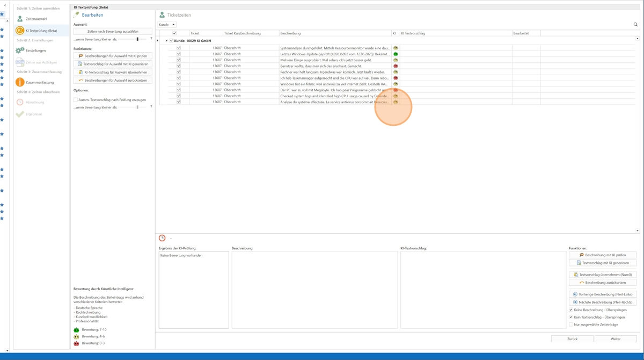Viewport: 644px width, 360px height.
Task: Enable 'Autom. Textvorschlag nach Prüfung erzeugen' checkbox
Action: pyautogui.click(x=76, y=100)
